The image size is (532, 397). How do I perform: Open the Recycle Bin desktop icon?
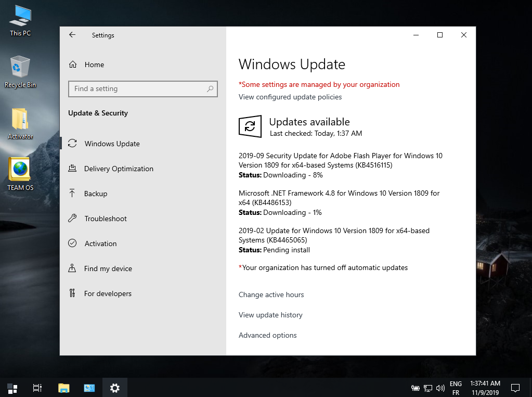(20, 72)
